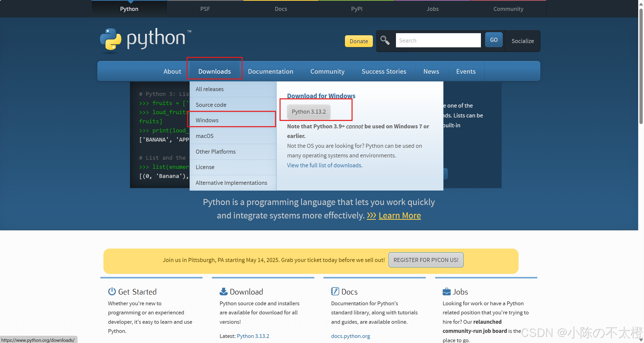Open the Latest Python 3.13.2 link
Screen dimensions: 644x343
pos(253,336)
